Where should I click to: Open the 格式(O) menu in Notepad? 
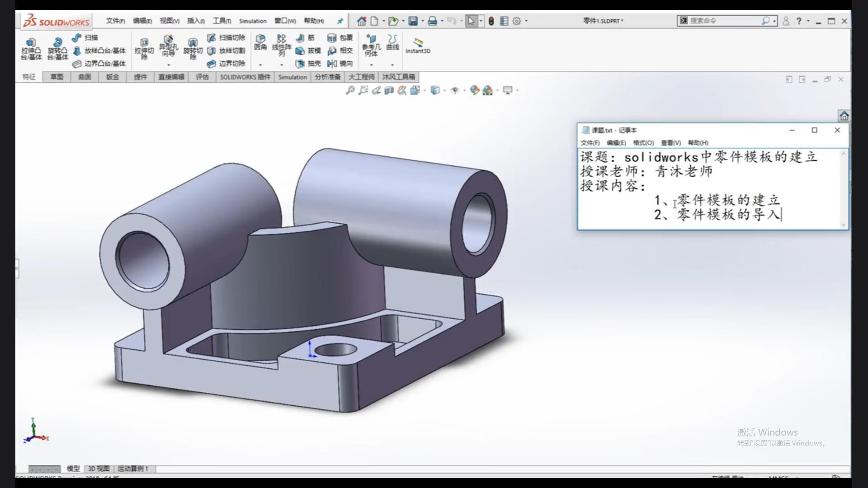643,143
